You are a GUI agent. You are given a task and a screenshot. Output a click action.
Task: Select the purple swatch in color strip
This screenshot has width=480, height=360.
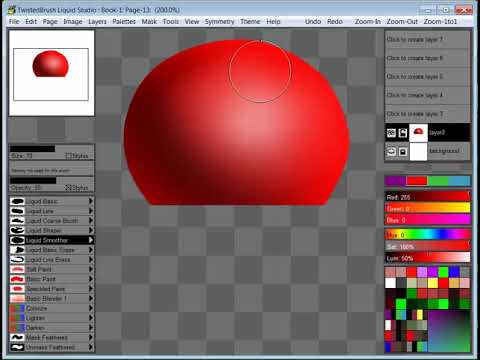(x=395, y=181)
